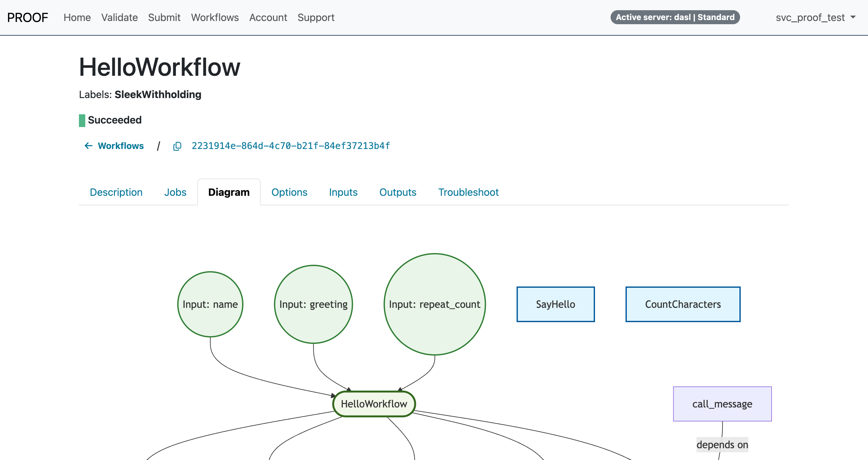Select the Description tab
The width and height of the screenshot is (868, 460).
click(x=116, y=192)
